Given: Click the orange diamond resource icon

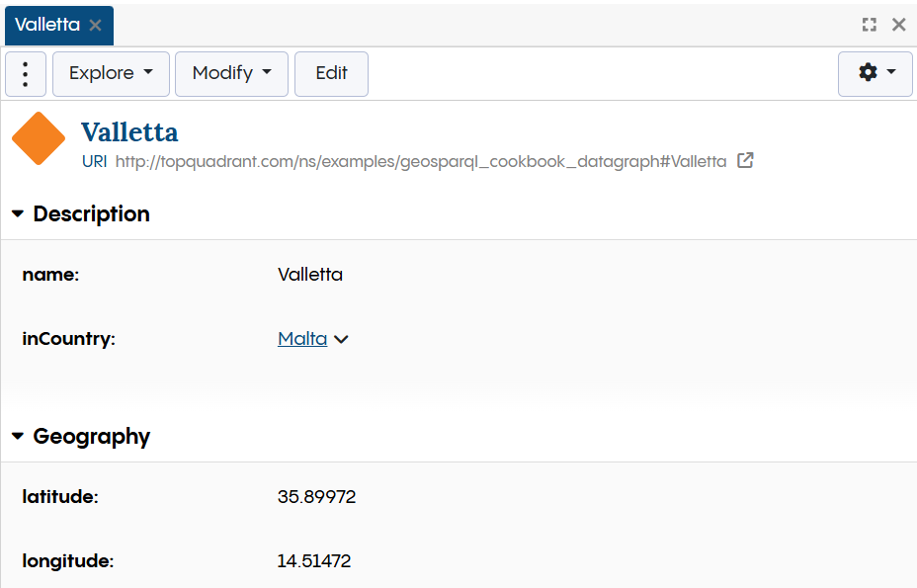Looking at the screenshot, I should point(39,139).
